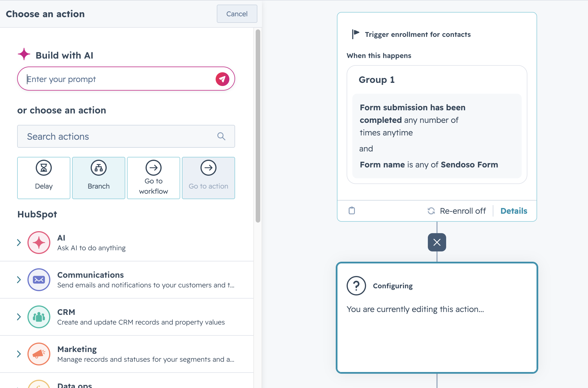Click the X button between workflow steps
The width and height of the screenshot is (588, 388).
437,242
